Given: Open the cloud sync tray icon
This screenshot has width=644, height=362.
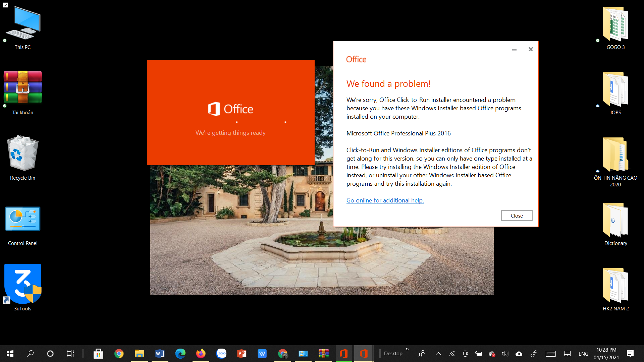Looking at the screenshot, I should pyautogui.click(x=519, y=354).
